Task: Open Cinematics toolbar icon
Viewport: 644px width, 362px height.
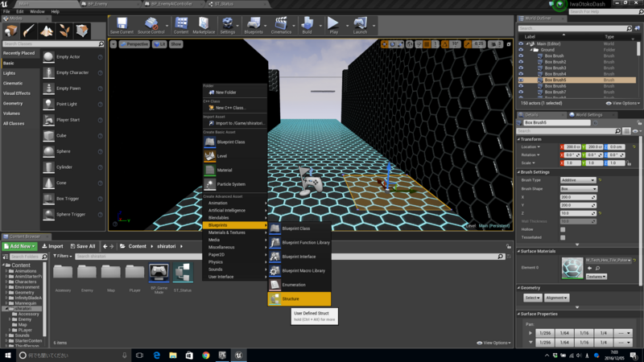Action: coord(281,26)
